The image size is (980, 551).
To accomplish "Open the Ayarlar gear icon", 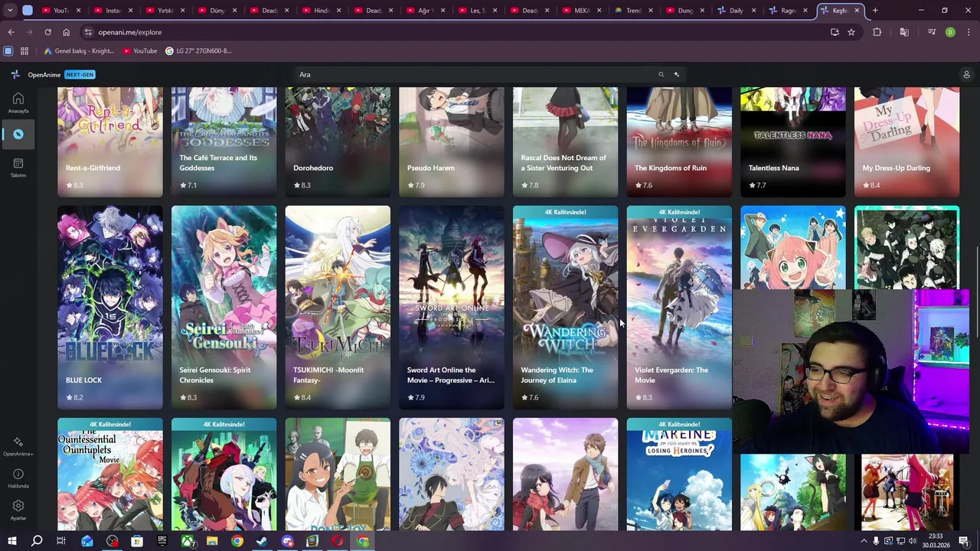I will coord(18,506).
